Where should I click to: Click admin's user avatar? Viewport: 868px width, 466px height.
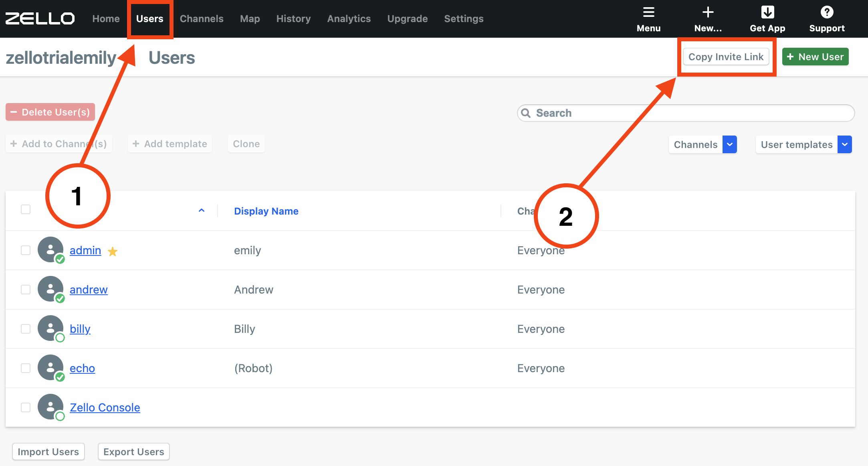pos(50,250)
